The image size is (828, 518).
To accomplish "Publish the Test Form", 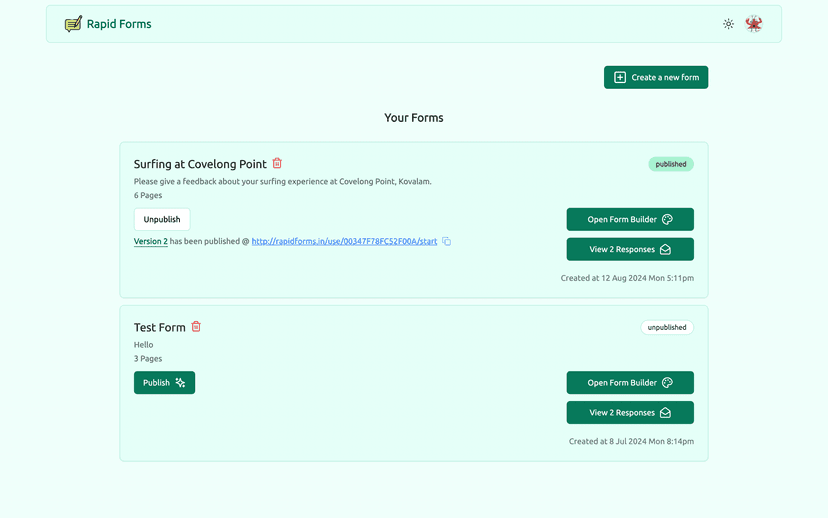I will (164, 383).
